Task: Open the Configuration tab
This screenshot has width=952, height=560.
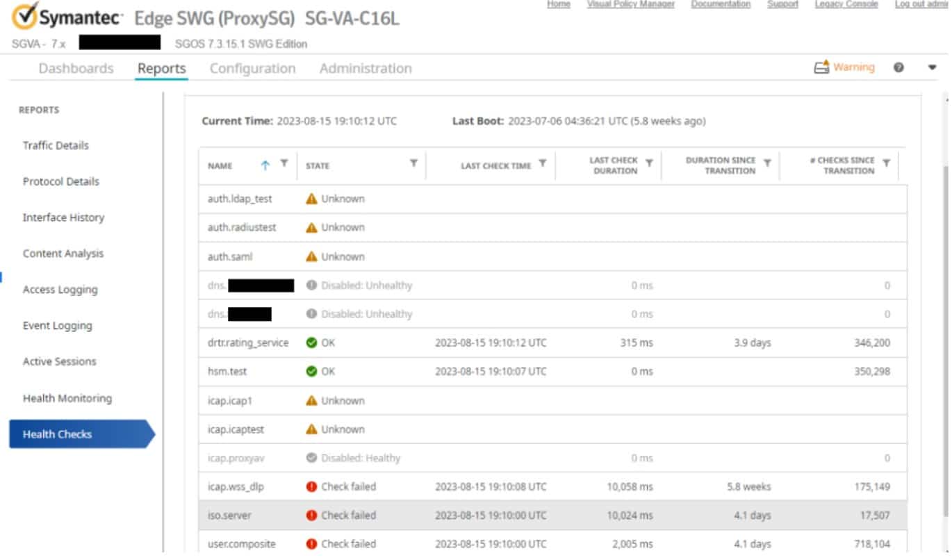Action: coord(252,68)
